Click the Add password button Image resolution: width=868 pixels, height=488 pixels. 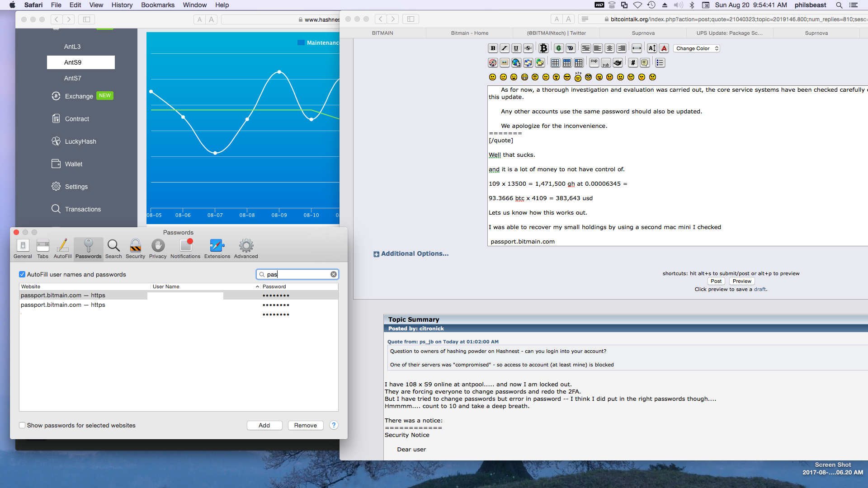[x=264, y=425]
